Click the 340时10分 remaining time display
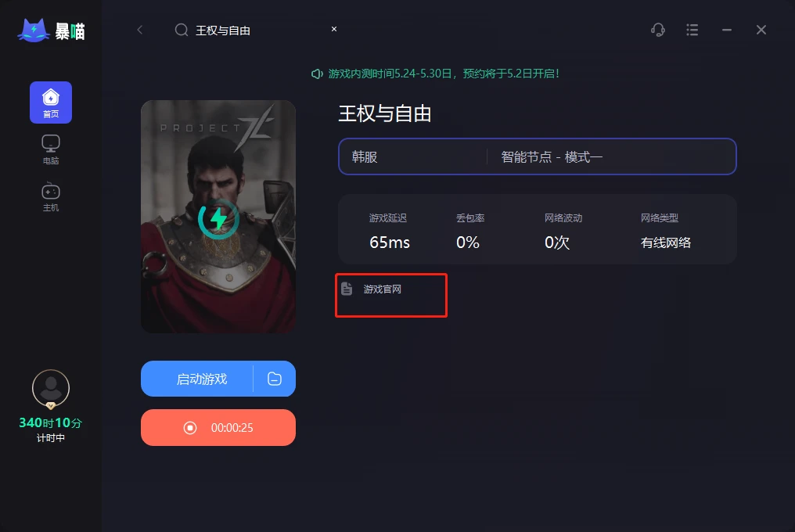 (50, 422)
